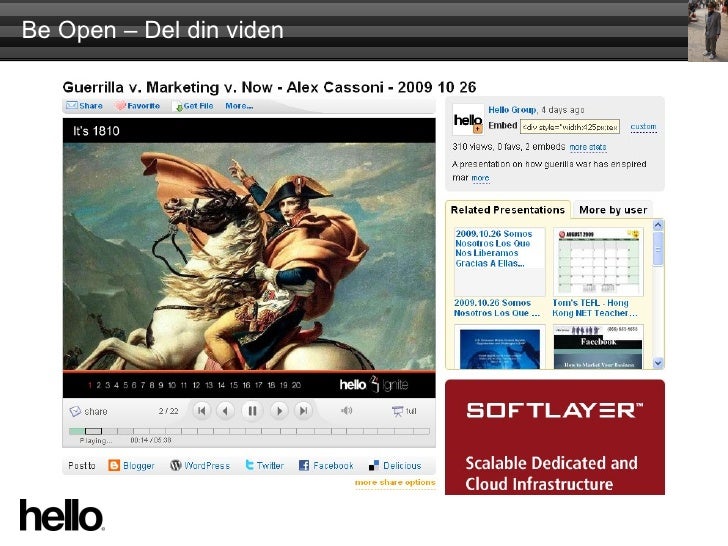
Task: Post to Twitter
Action: pos(264,465)
